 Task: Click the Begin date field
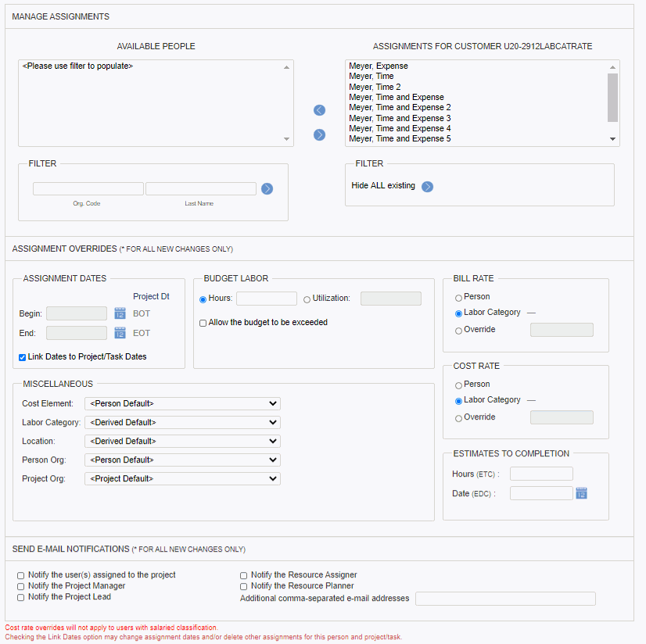[x=77, y=313]
